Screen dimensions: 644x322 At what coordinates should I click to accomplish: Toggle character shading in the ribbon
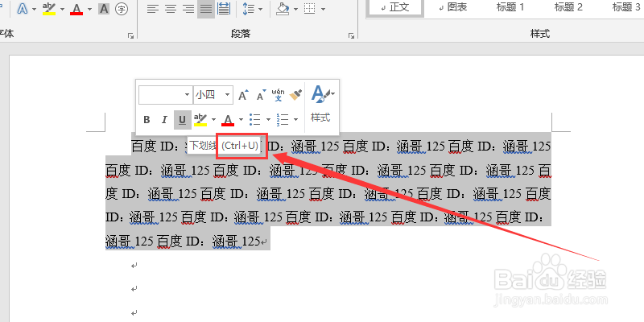pos(104,9)
